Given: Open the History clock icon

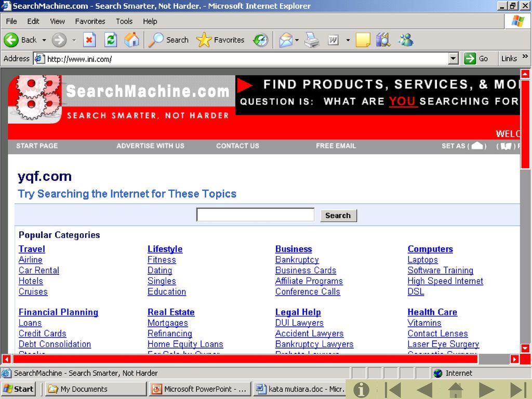Looking at the screenshot, I should tap(261, 40).
